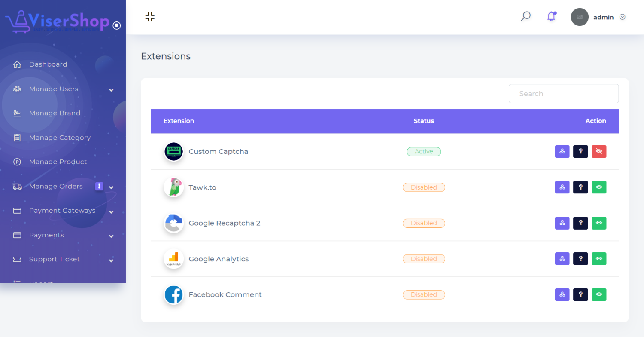Open Manage Product in sidebar

(58, 162)
